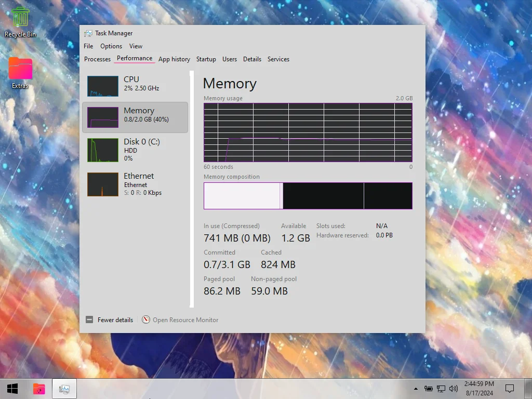Image resolution: width=532 pixels, height=399 pixels.
Task: Select the CPU usage graph thumbnail
Action: [x=103, y=86]
